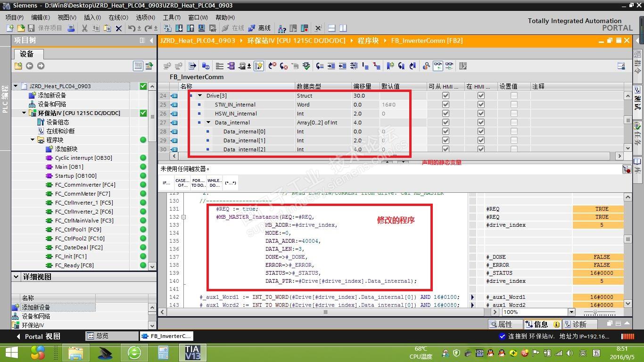Click the forward arrow in project tree toolbar

point(41,66)
